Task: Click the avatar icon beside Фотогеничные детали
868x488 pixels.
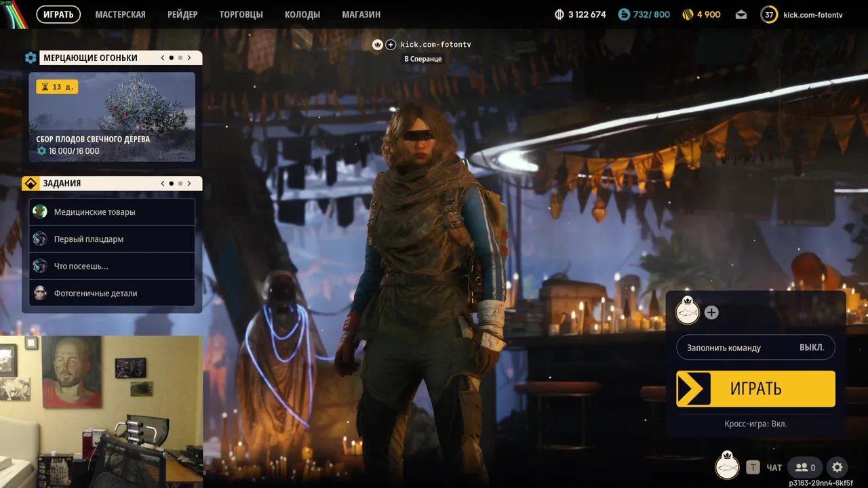Action: pos(41,293)
